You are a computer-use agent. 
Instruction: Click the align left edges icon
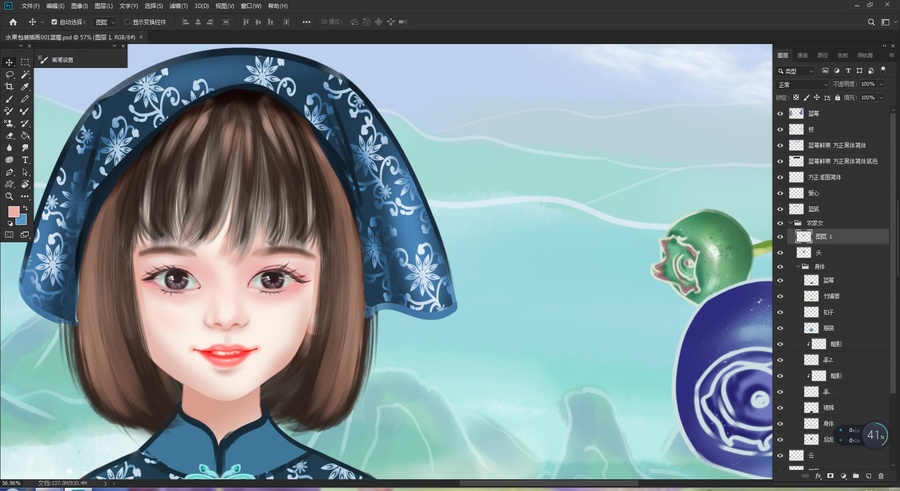pyautogui.click(x=185, y=22)
